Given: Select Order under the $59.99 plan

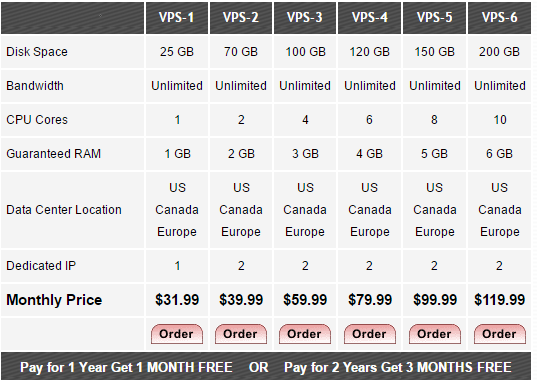Looking at the screenshot, I should tap(305, 334).
